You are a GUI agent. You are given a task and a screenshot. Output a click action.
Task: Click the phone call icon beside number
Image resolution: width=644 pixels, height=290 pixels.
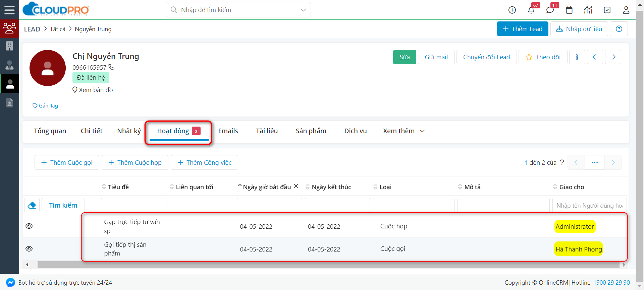(111, 67)
